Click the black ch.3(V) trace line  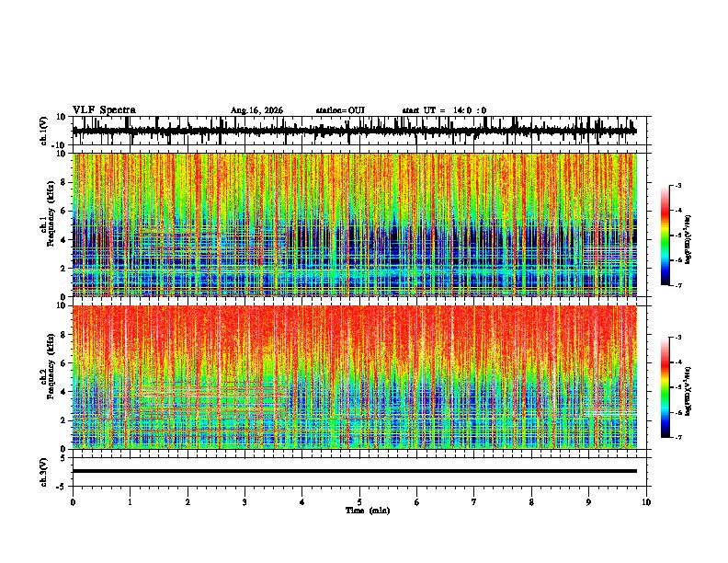[355, 471]
